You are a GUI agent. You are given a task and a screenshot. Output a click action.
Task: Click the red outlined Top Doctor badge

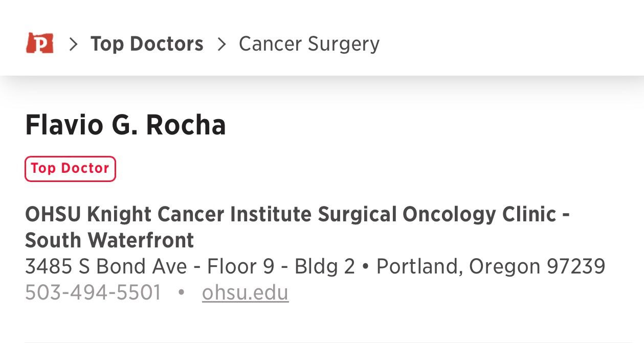point(70,169)
